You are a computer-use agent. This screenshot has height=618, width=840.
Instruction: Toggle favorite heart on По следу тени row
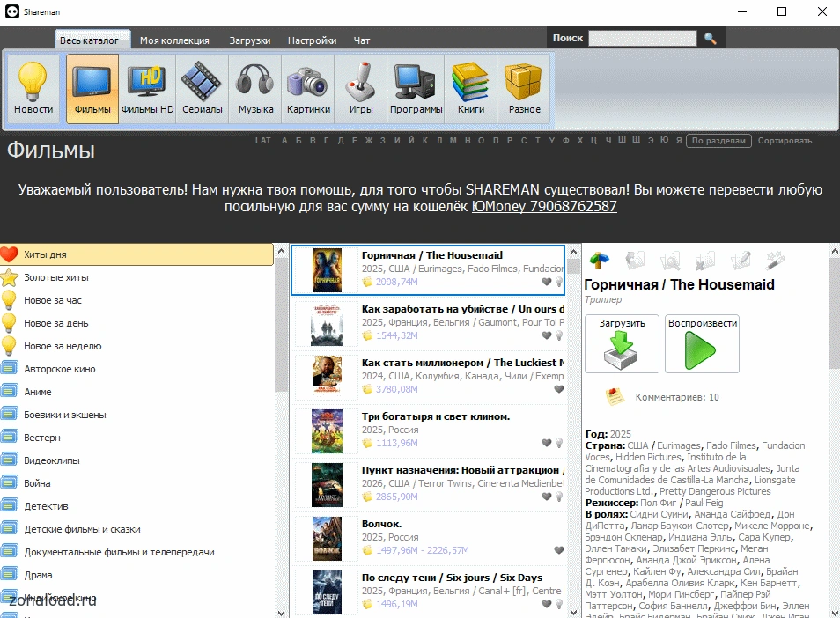[547, 604]
